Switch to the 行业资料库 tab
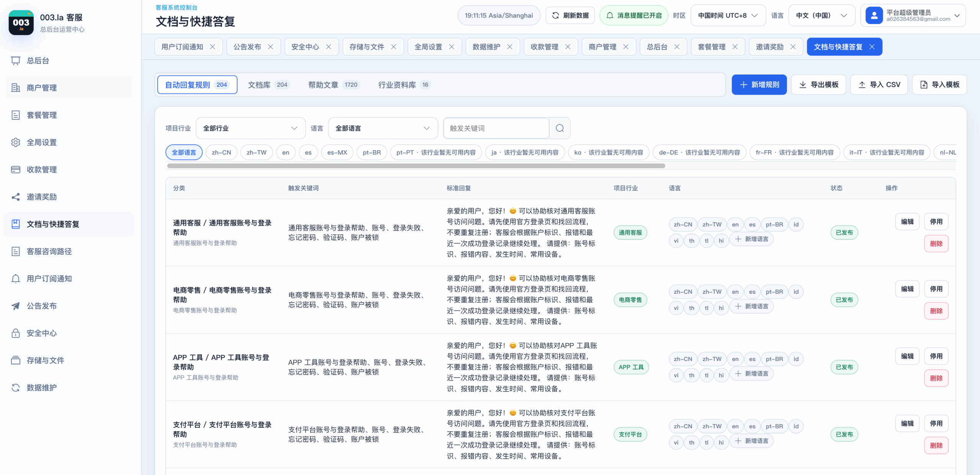 pyautogui.click(x=404, y=85)
